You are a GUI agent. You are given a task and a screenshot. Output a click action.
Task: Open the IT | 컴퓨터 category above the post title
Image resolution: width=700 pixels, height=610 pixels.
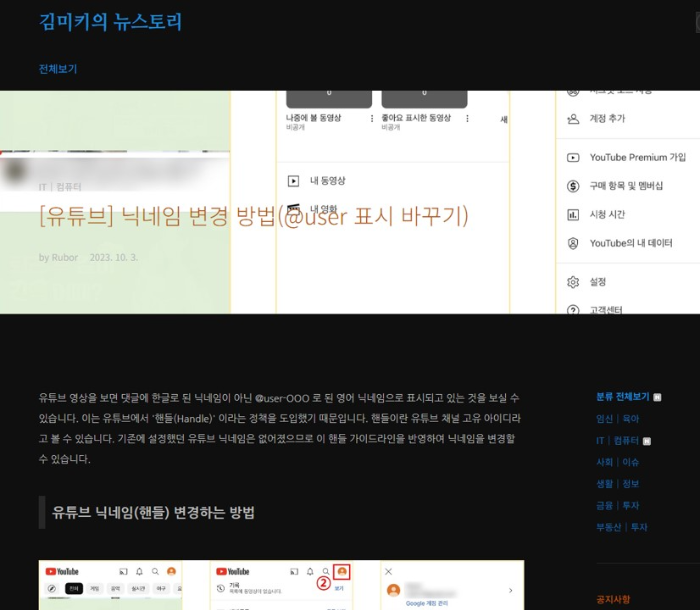[x=60, y=187]
